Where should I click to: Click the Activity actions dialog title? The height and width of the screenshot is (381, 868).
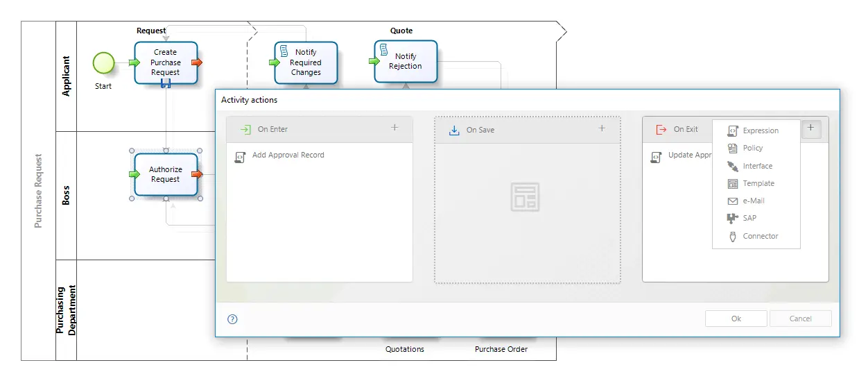coord(249,100)
